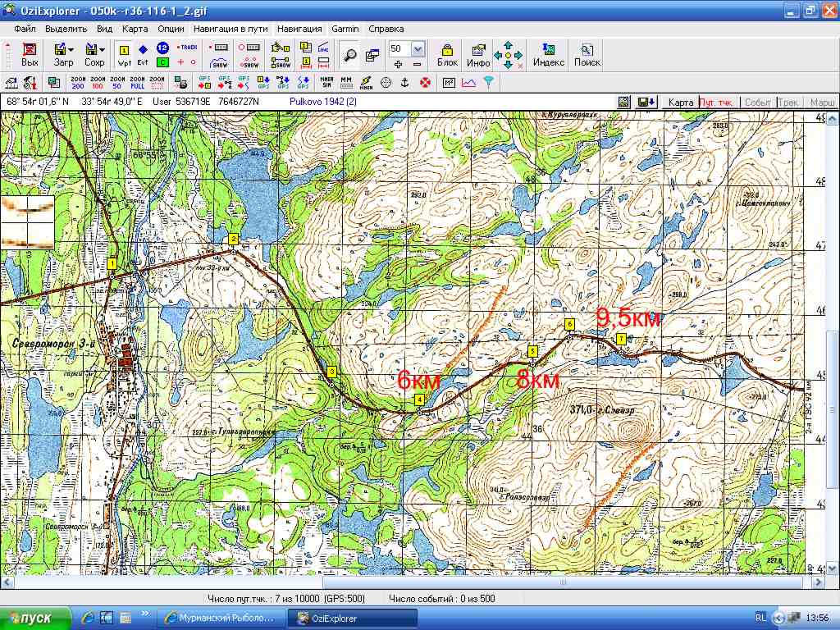The width and height of the screenshot is (840, 630).
Task: Click the Вых (exit) toolbar icon
Action: pos(30,54)
